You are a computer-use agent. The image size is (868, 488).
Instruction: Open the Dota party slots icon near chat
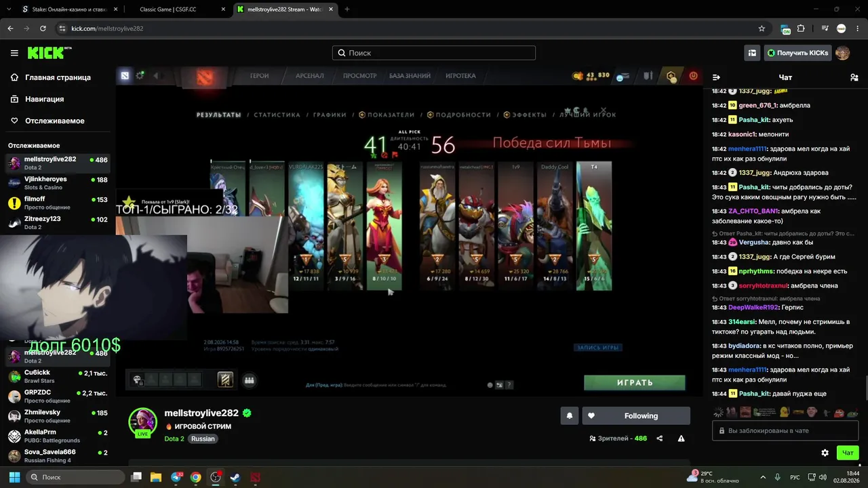point(249,380)
